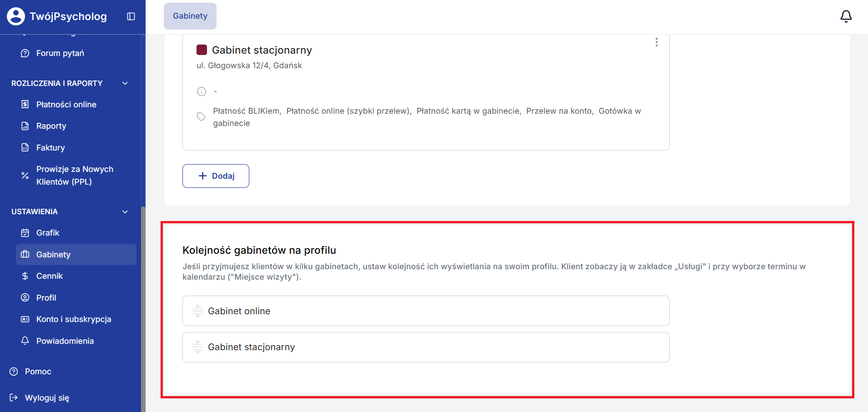Screen dimensions: 868x412
Task: Click the notification bell icon
Action: [846, 16]
